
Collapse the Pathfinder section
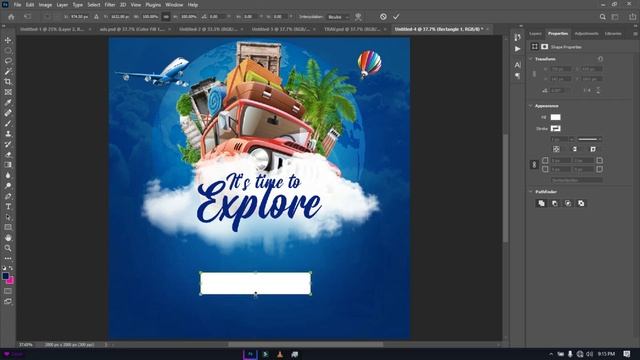coord(531,191)
